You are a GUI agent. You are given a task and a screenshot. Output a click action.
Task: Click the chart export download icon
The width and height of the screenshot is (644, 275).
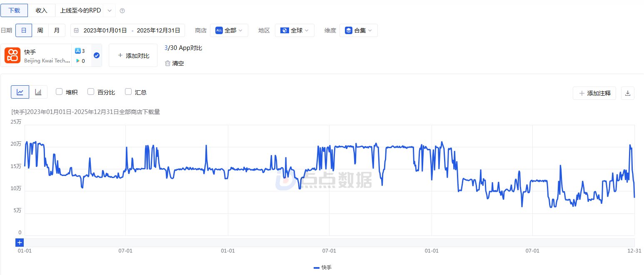pos(628,93)
